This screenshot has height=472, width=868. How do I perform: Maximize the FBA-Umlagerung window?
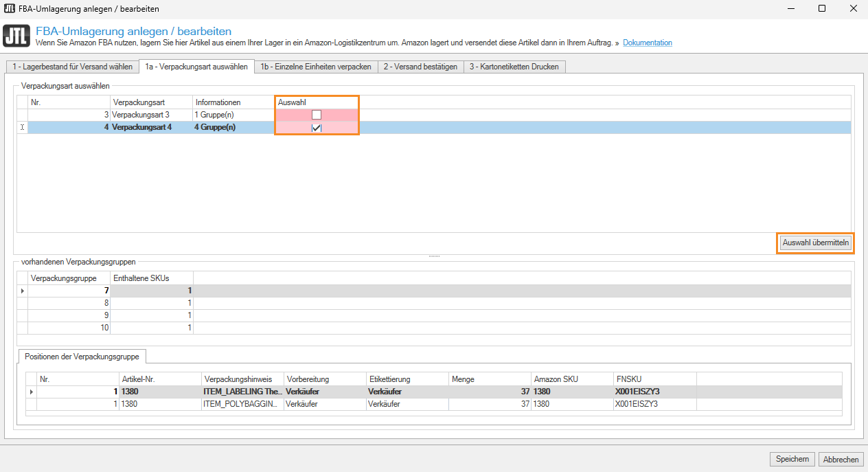coord(821,9)
